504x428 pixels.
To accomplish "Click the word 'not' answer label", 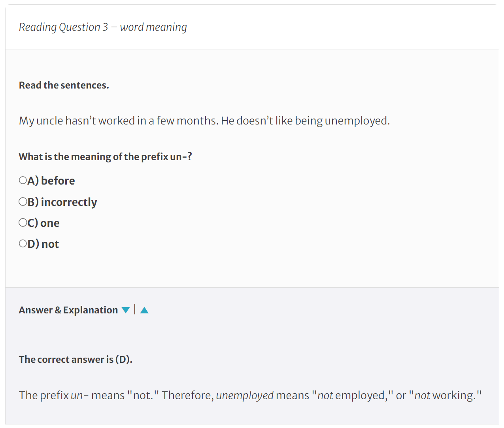I will coord(50,244).
